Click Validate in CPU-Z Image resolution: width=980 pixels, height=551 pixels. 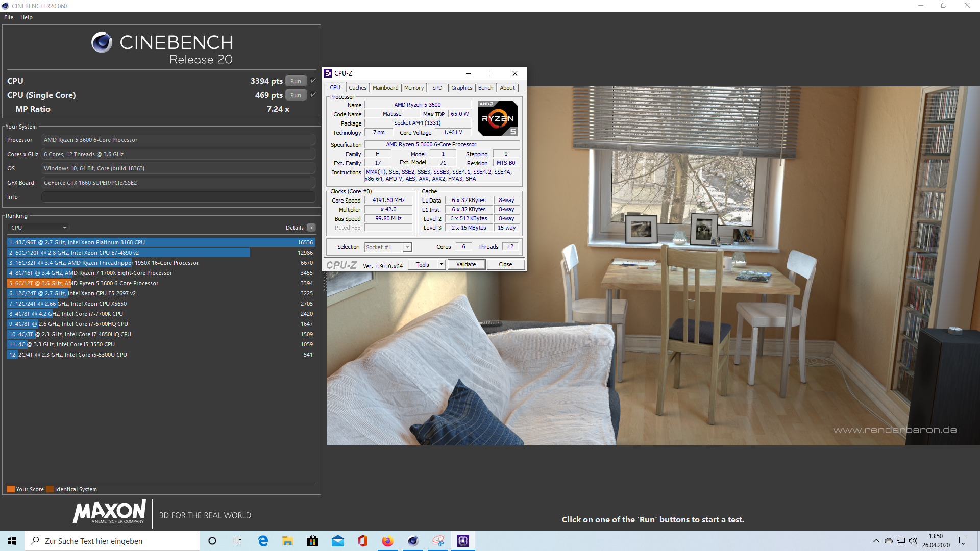coord(465,264)
